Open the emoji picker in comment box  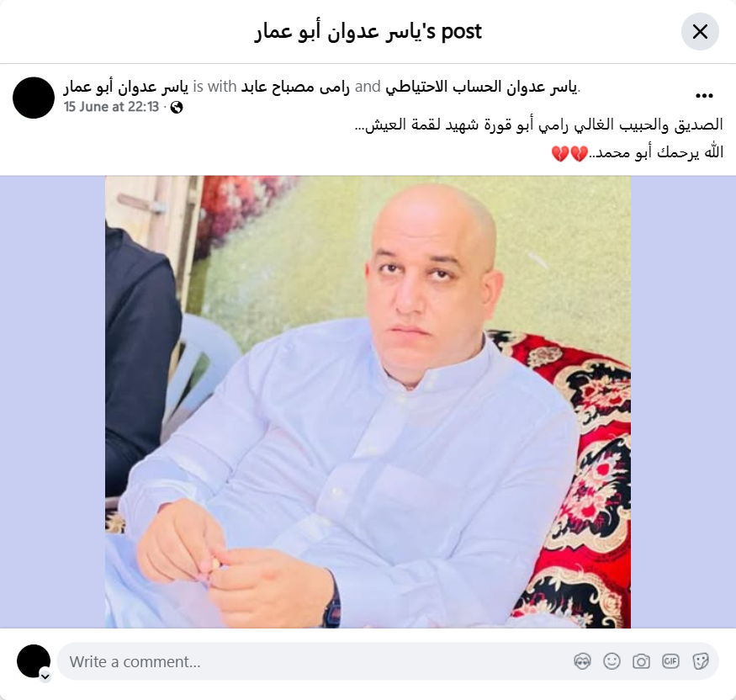pyautogui.click(x=612, y=661)
